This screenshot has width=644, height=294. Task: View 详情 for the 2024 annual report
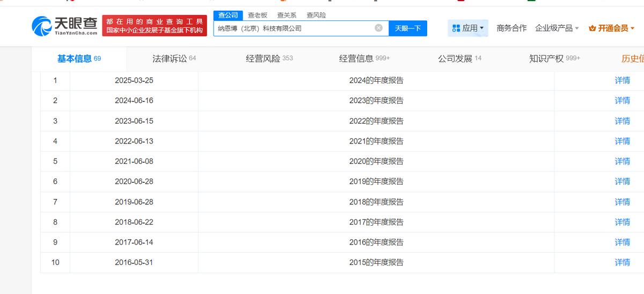click(x=622, y=81)
